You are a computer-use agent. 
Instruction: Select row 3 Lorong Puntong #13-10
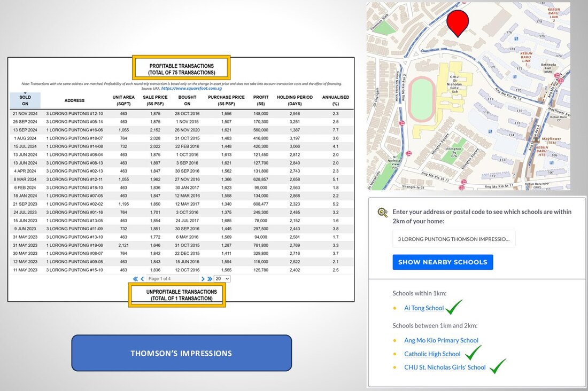pos(182,237)
